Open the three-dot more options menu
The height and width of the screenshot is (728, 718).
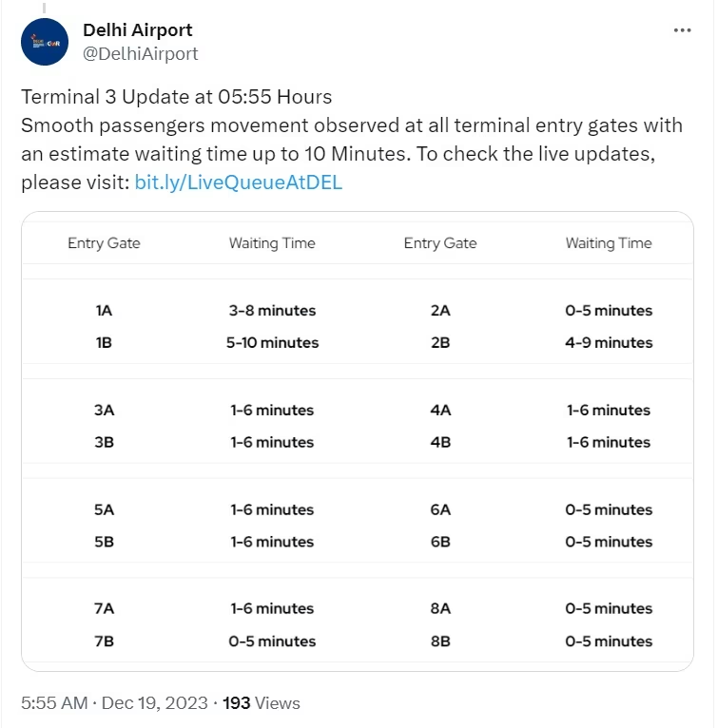682,30
